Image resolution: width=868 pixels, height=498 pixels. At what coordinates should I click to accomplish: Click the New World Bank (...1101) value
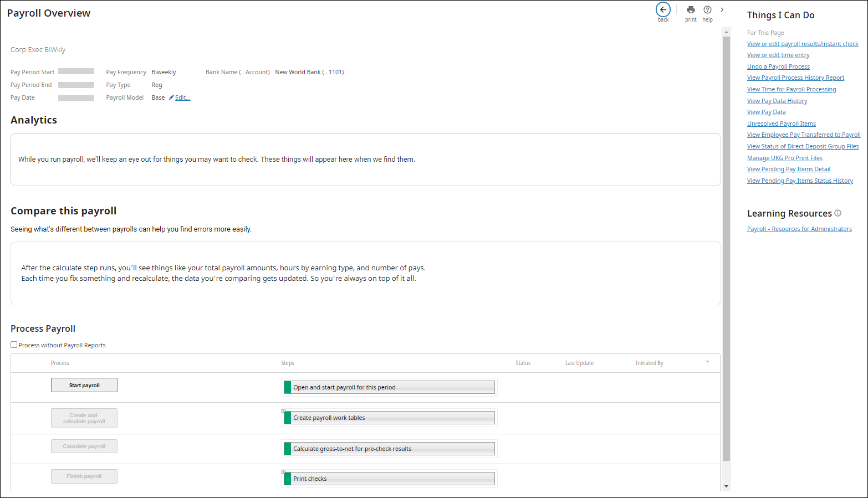coord(309,72)
